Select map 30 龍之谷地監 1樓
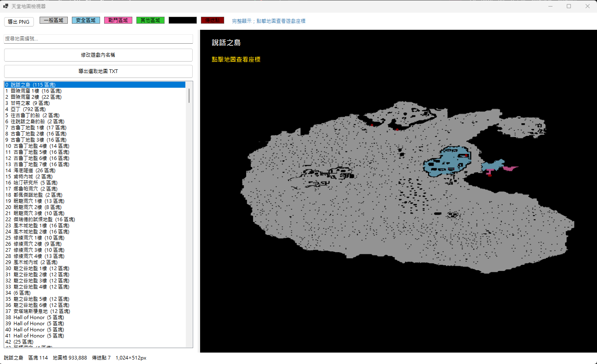Screen dimensions: 597x364 [95, 268]
